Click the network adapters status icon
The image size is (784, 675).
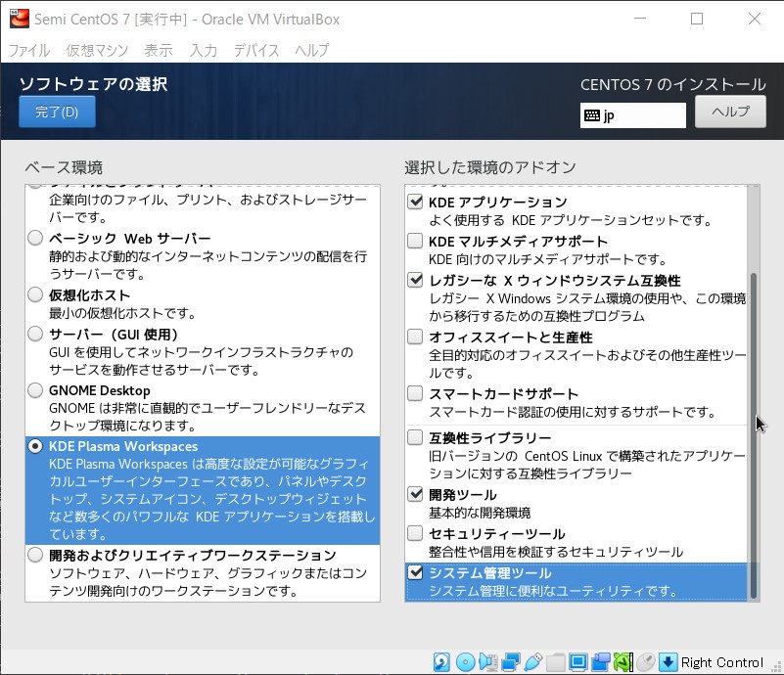[x=511, y=662]
